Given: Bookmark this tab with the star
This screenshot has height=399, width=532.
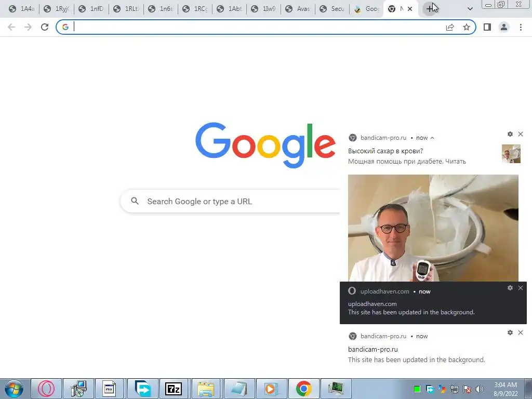Looking at the screenshot, I should [x=467, y=27].
